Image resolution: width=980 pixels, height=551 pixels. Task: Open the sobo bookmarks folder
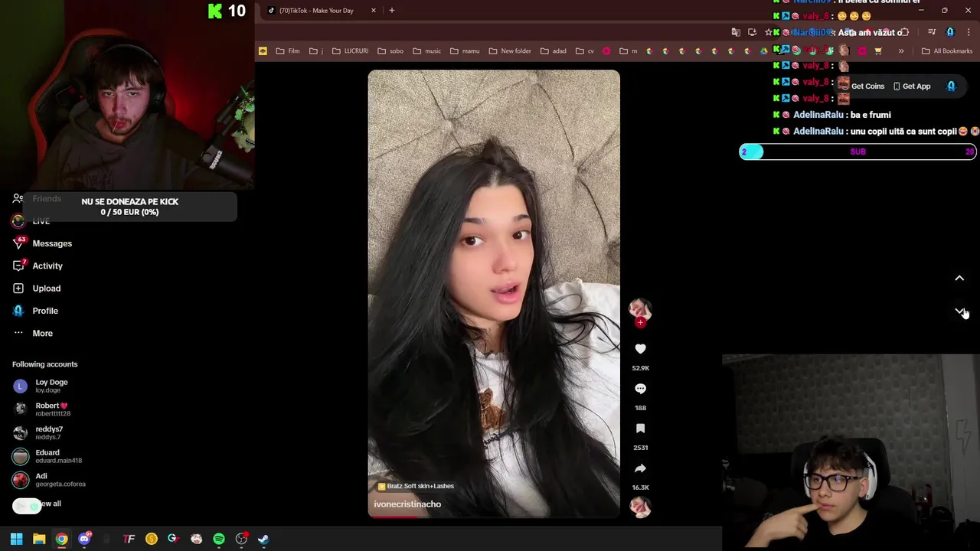(x=390, y=51)
